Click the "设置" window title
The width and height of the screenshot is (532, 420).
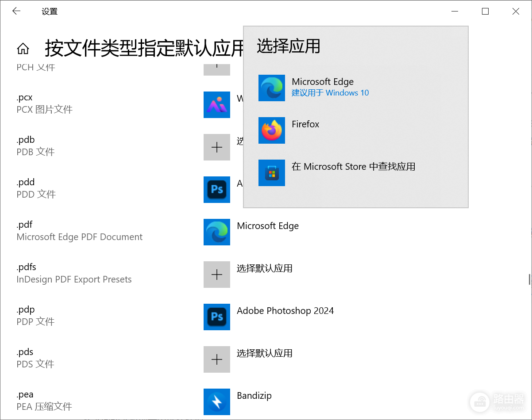(x=50, y=11)
